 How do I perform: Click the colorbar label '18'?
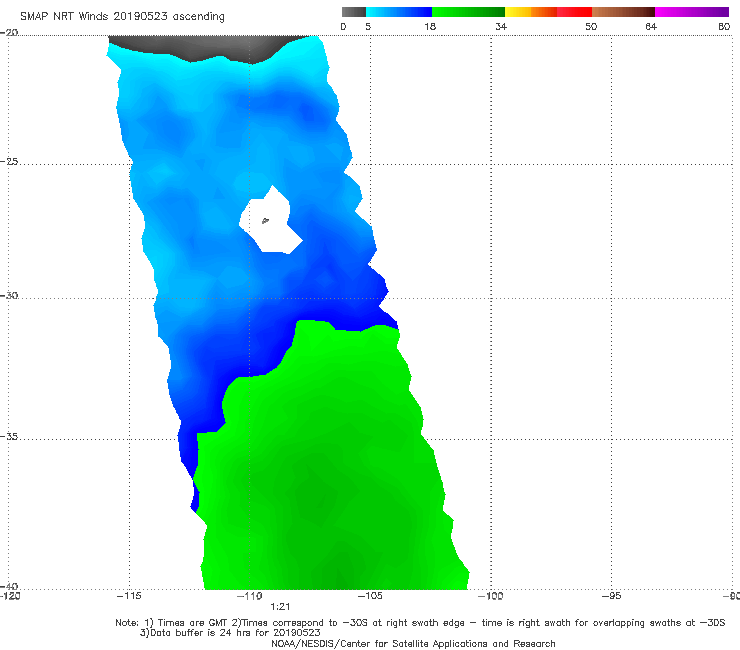(x=430, y=26)
